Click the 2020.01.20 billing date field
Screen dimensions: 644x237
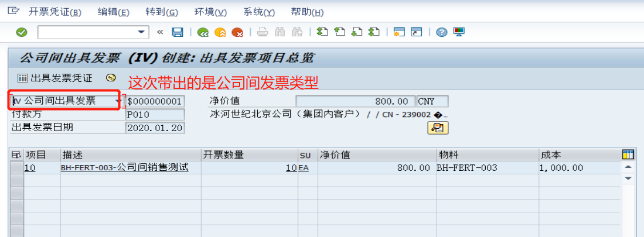155,128
